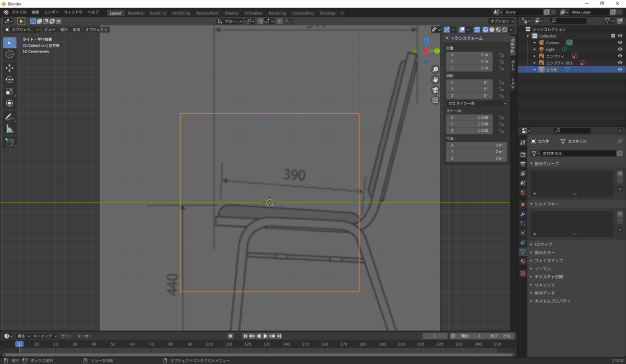Screen dimensions: 626x364
Task: Select the Add Cube tool
Action: click(9, 142)
